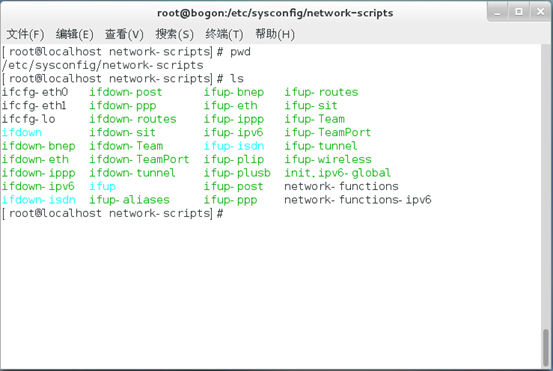
Task: Click the cyan ifup-isdn entry
Action: (234, 146)
